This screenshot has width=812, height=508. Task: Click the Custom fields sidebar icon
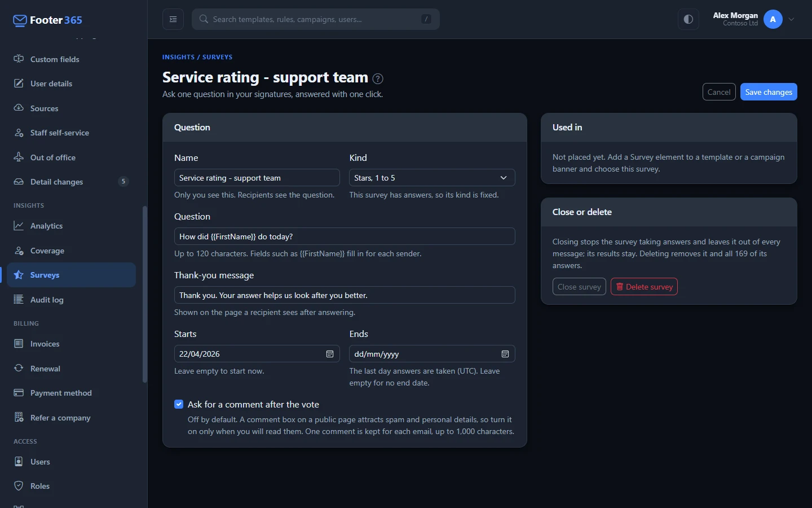tap(19, 59)
